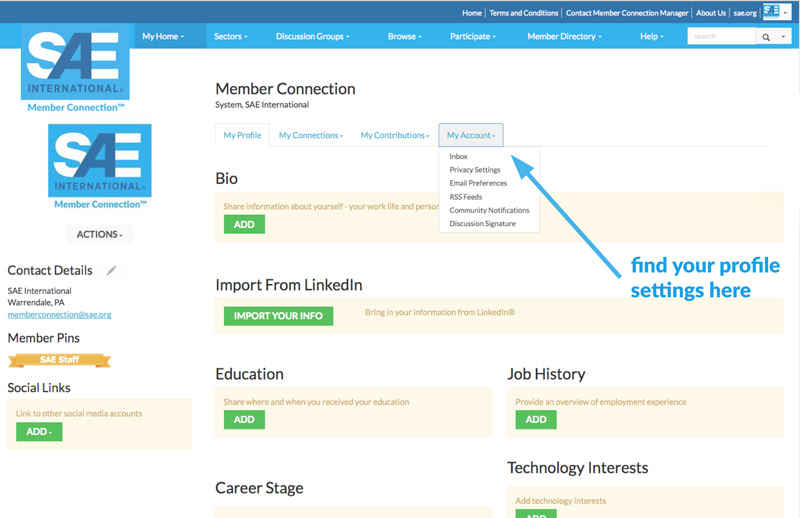This screenshot has height=518, width=800.
Task: Open the memberconnection@sae.org email link
Action: tap(59, 314)
